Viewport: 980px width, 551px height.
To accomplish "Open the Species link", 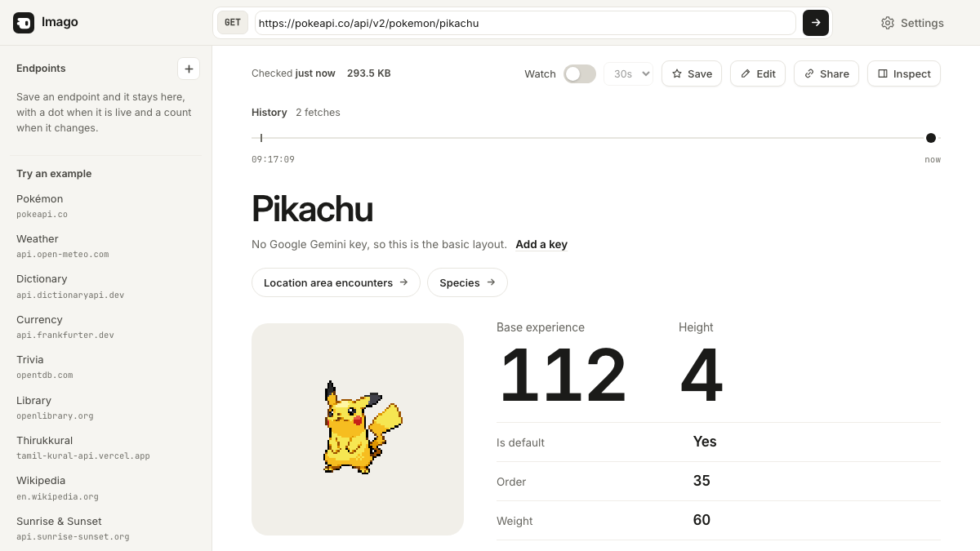I will tap(467, 282).
